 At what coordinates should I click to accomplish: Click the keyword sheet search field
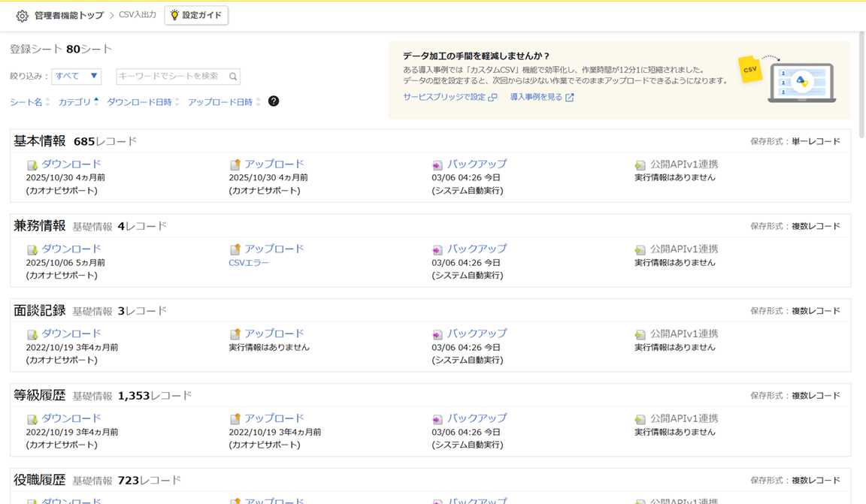coord(171,76)
